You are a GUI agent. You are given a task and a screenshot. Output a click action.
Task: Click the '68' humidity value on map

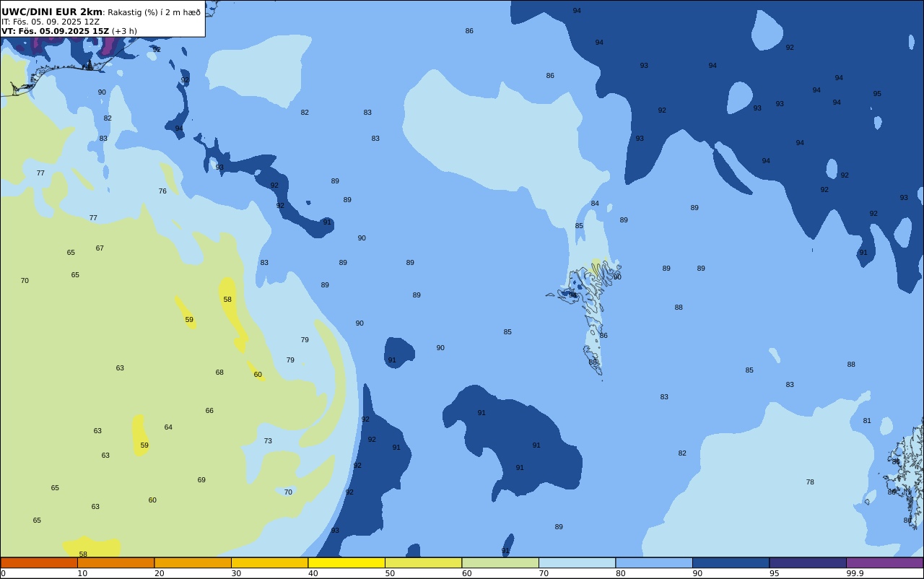coord(219,373)
